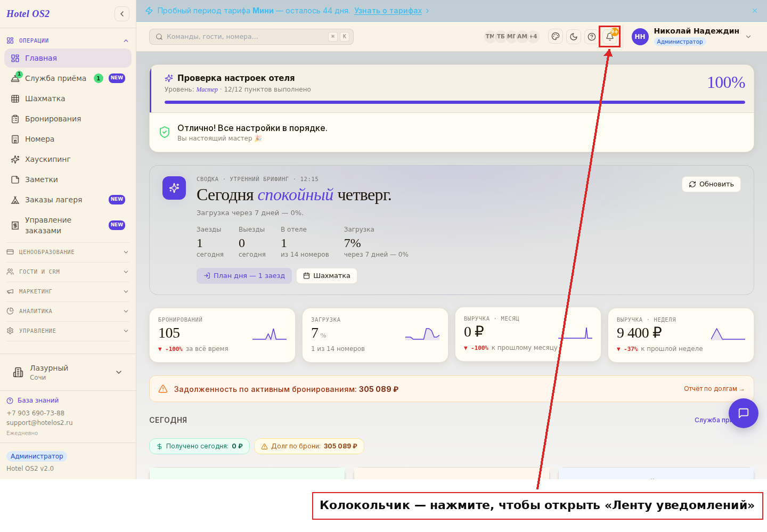Click the +4 more staff avatars badge
This screenshot has height=532, width=767.
[533, 37]
